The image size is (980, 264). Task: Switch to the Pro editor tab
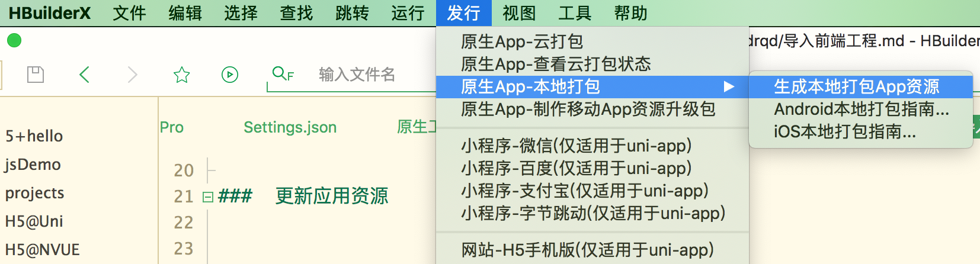click(x=172, y=127)
